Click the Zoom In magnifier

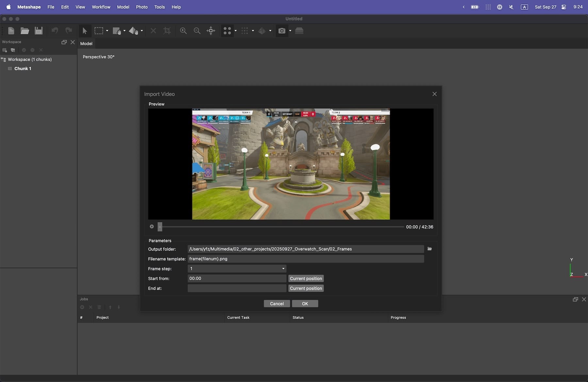coord(183,31)
